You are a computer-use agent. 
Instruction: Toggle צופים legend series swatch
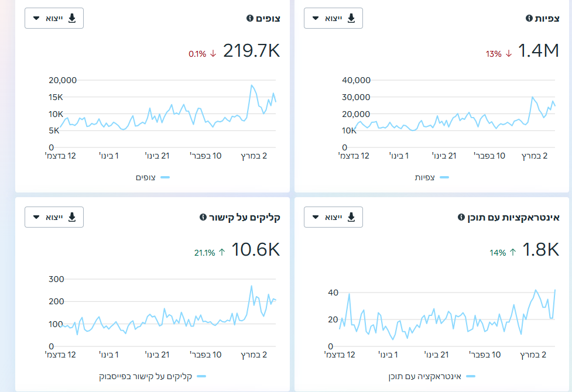[165, 178]
